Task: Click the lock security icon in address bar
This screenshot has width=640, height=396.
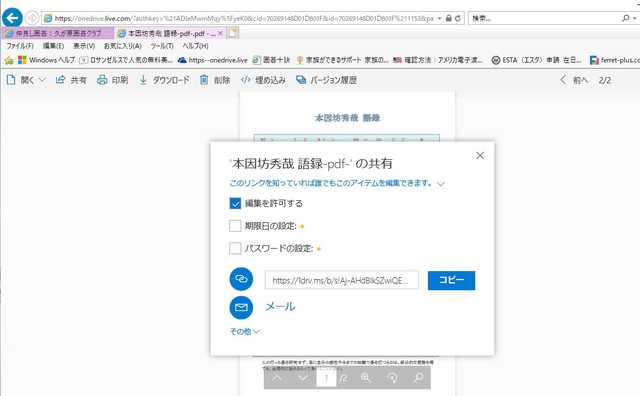Action: tap(449, 18)
